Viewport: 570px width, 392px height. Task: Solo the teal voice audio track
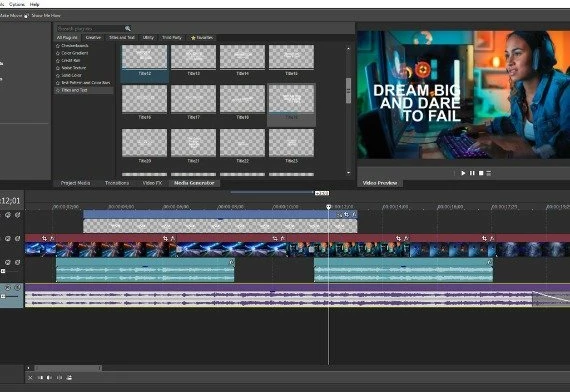click(x=17, y=262)
